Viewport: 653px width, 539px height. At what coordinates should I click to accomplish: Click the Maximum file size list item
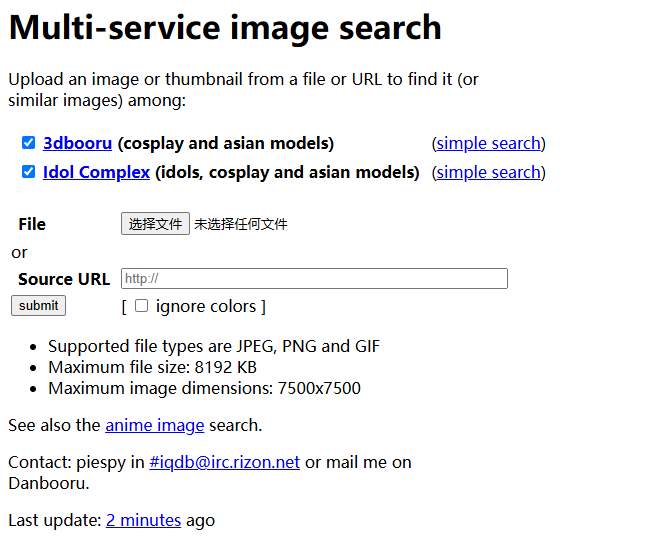click(152, 367)
